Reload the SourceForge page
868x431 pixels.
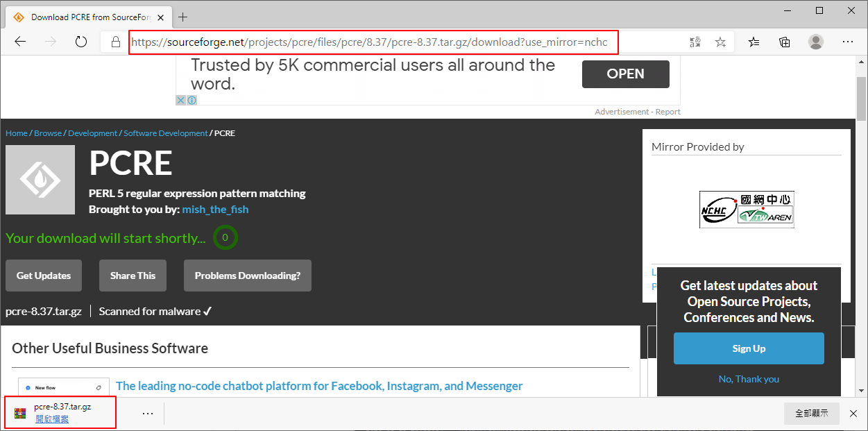point(81,42)
